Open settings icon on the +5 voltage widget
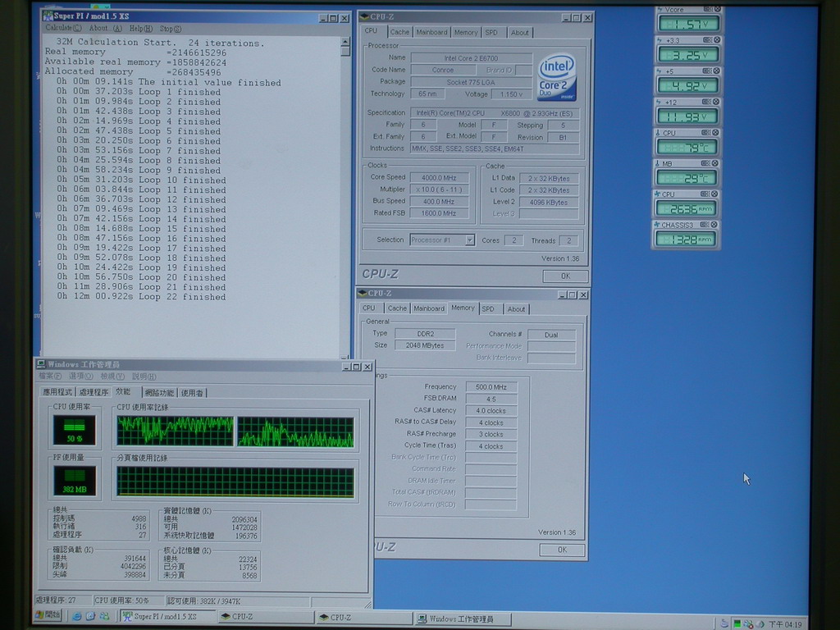Viewport: 840px width, 630px height. click(x=707, y=71)
